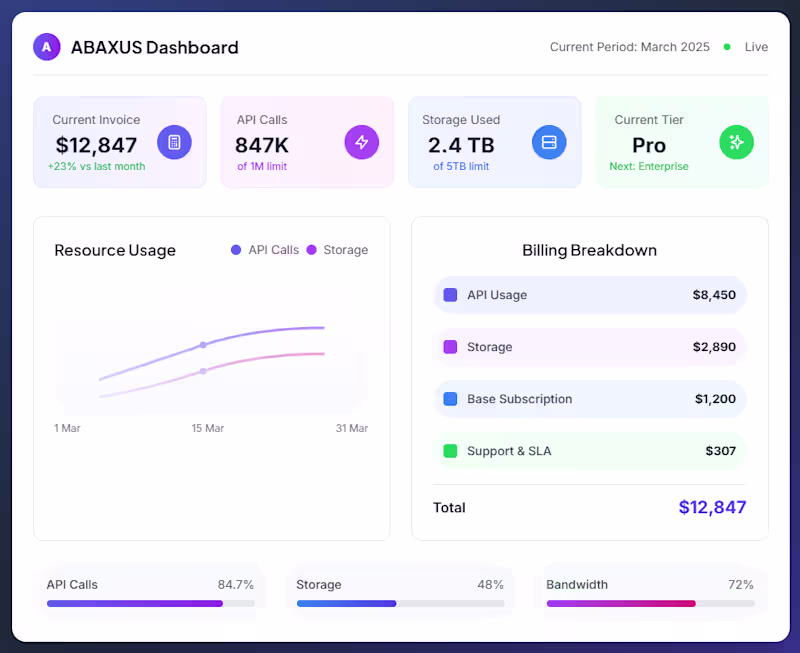The image size is (800, 653).
Task: Click the lightning bolt API Calls icon
Action: (x=362, y=142)
